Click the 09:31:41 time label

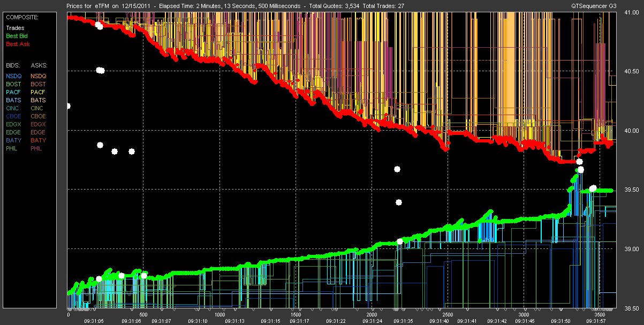[x=467, y=321]
